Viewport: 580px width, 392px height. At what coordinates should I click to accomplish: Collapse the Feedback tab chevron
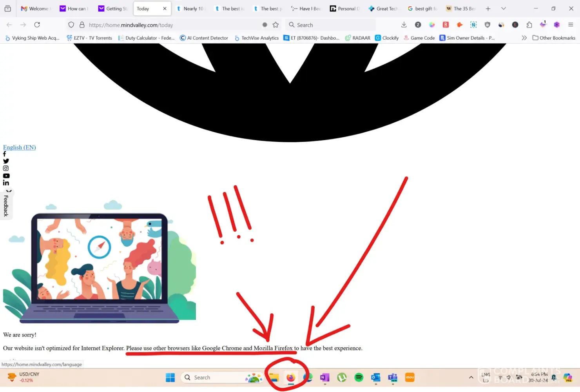tap(9, 191)
